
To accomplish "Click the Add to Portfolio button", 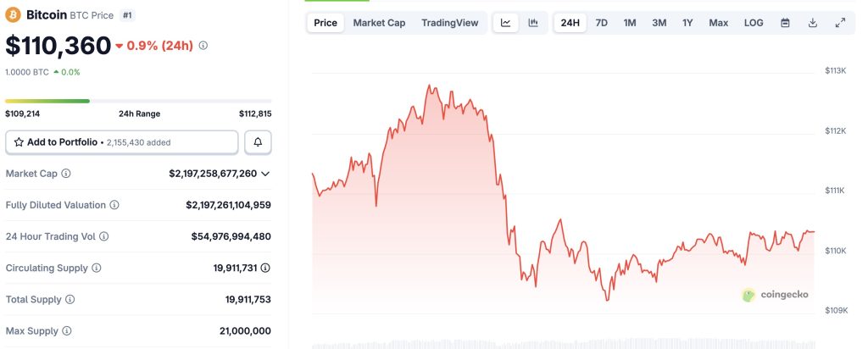I will pos(121,142).
